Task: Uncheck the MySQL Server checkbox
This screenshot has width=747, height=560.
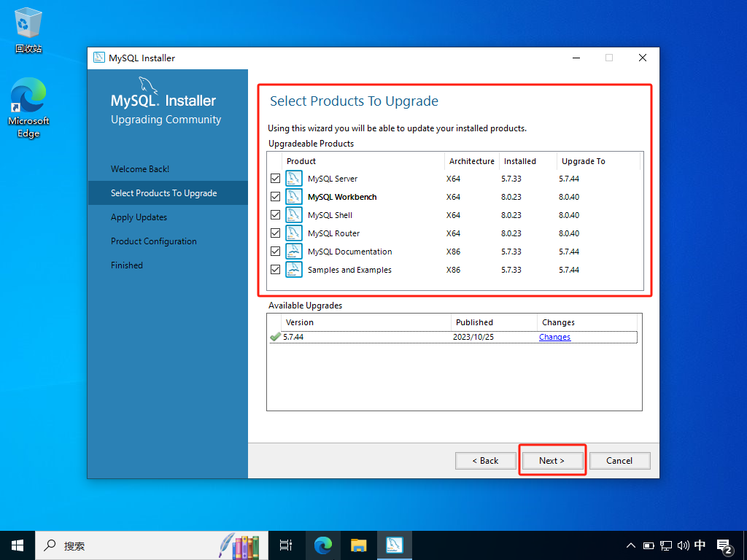Action: [x=275, y=179]
